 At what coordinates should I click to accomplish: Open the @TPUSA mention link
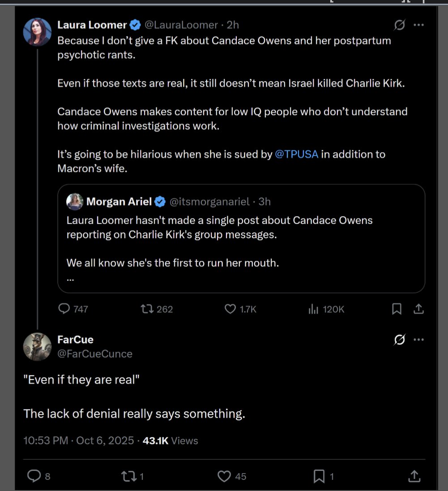point(296,154)
